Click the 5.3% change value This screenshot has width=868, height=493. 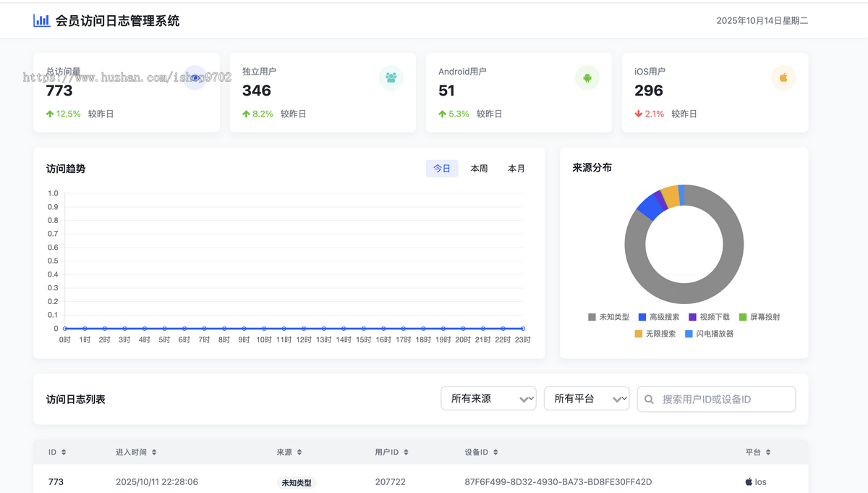click(459, 114)
